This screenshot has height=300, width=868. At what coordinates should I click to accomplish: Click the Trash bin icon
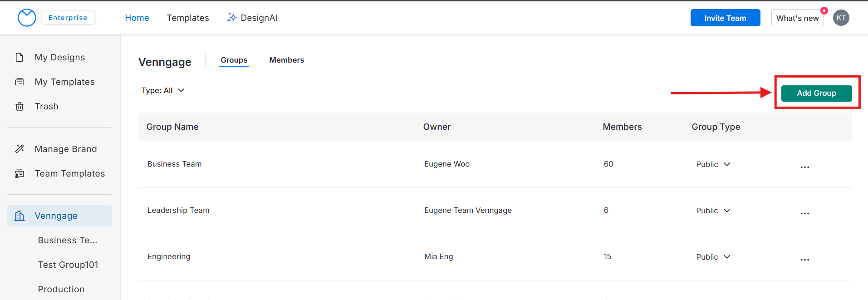tap(20, 107)
